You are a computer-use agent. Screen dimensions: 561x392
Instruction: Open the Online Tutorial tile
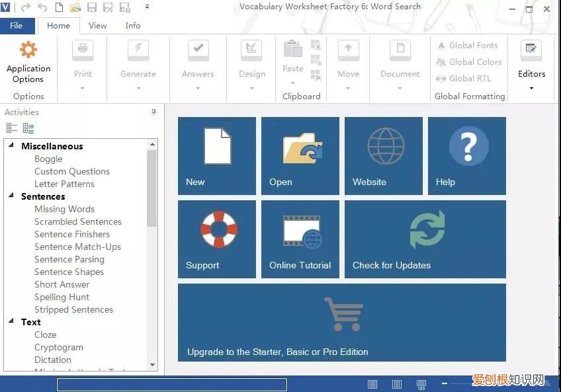[300, 239]
